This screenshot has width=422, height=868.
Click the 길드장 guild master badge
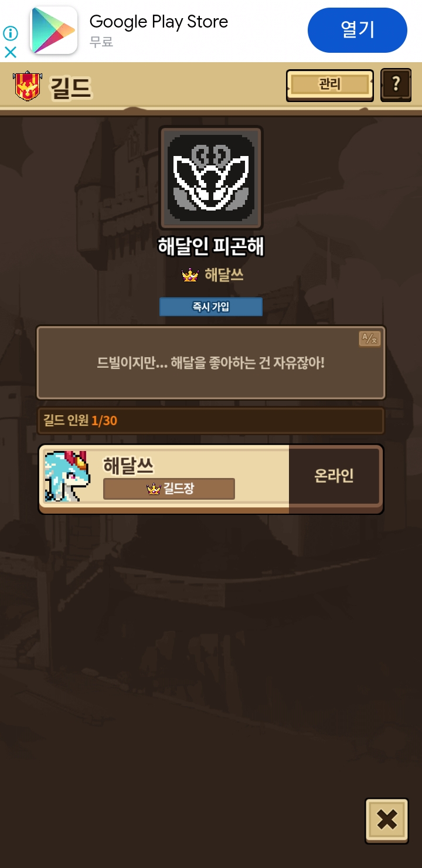[169, 489]
